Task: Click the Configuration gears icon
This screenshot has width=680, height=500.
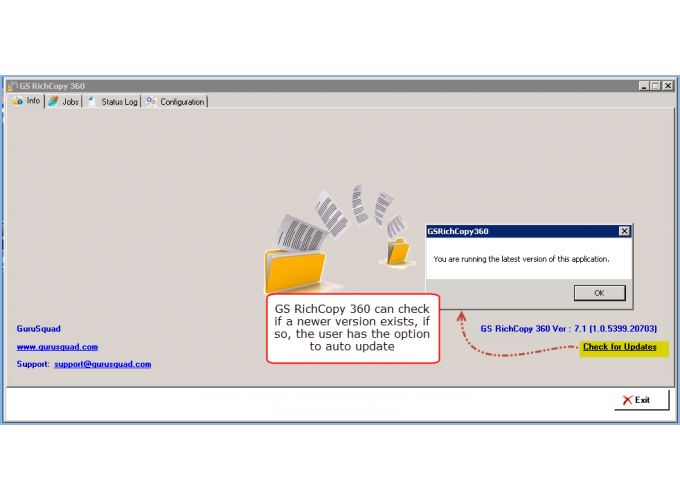Action: click(150, 101)
